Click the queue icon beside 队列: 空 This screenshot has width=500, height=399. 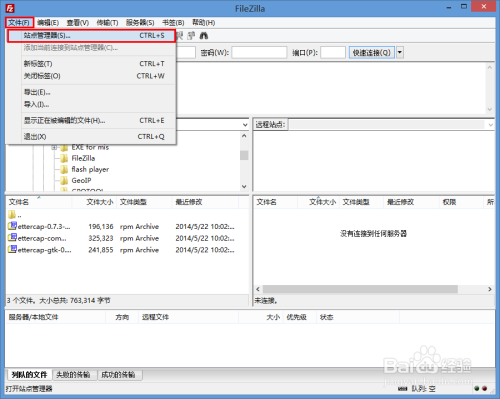pyautogui.click(x=403, y=389)
